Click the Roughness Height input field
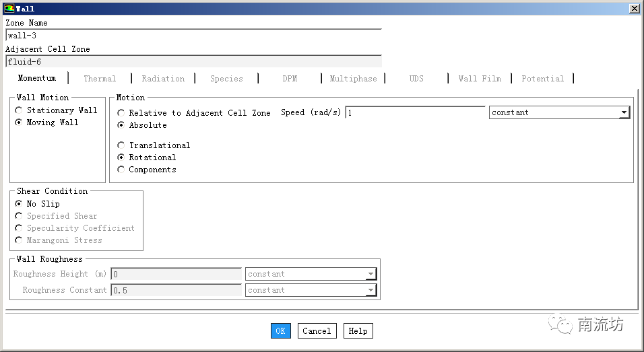 [x=176, y=274]
